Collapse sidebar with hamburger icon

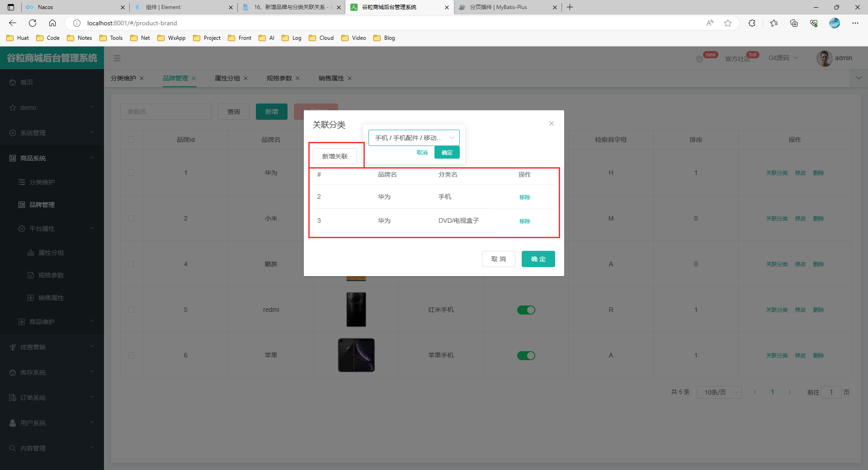click(117, 58)
